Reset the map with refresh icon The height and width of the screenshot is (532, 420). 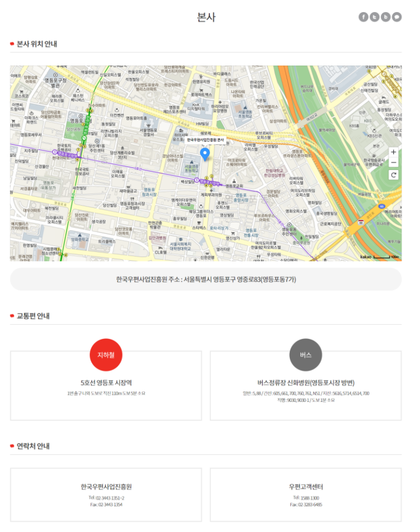(x=394, y=175)
